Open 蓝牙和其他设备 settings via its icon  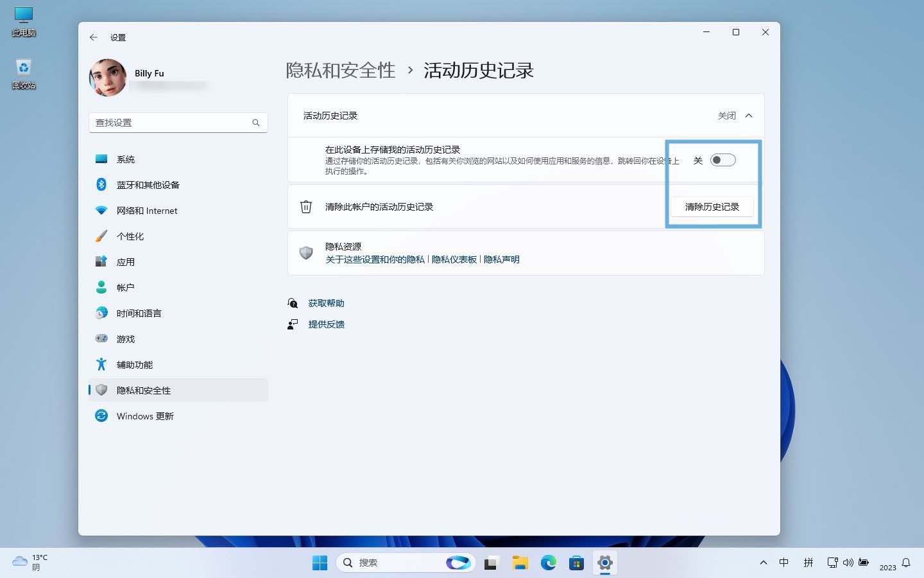[x=101, y=184]
